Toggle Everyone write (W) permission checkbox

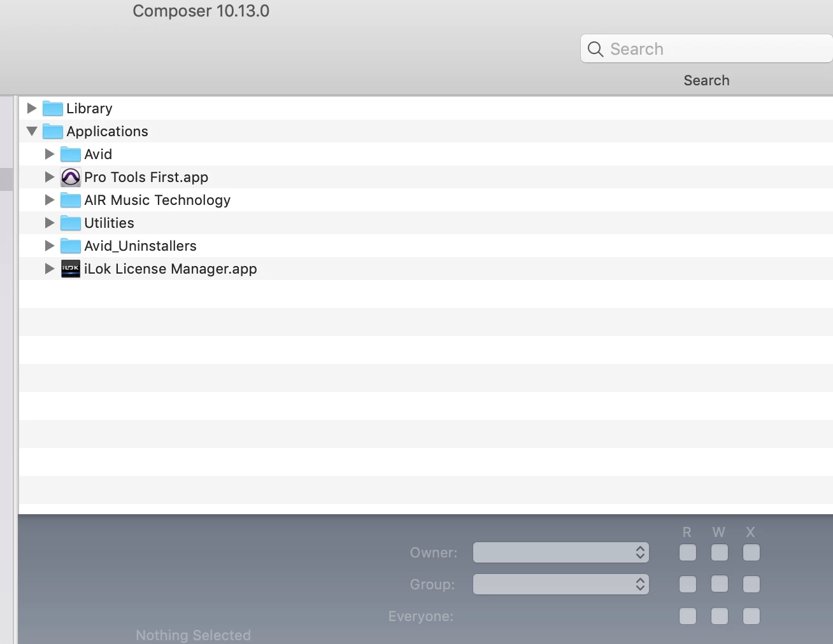point(720,616)
